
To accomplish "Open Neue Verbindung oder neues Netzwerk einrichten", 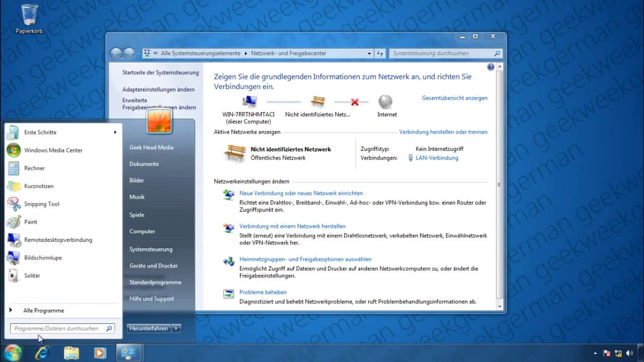I will [301, 193].
